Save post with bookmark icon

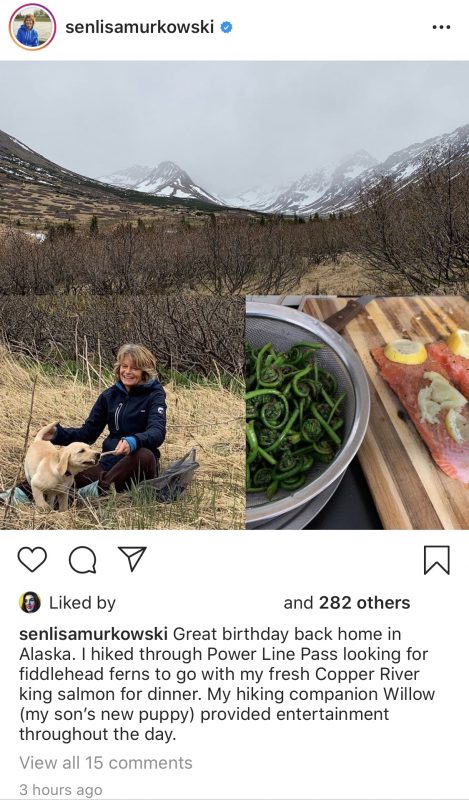pyautogui.click(x=437, y=560)
